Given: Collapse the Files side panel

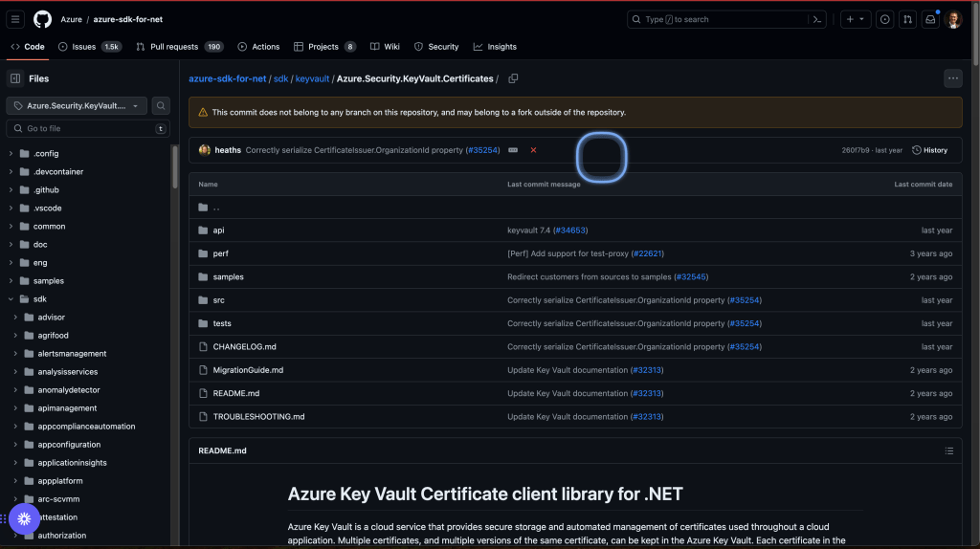Looking at the screenshot, I should 15,78.
